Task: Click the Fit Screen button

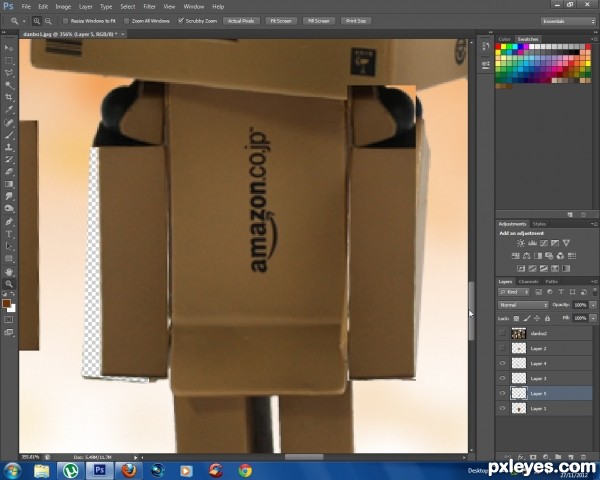Action: [281, 21]
